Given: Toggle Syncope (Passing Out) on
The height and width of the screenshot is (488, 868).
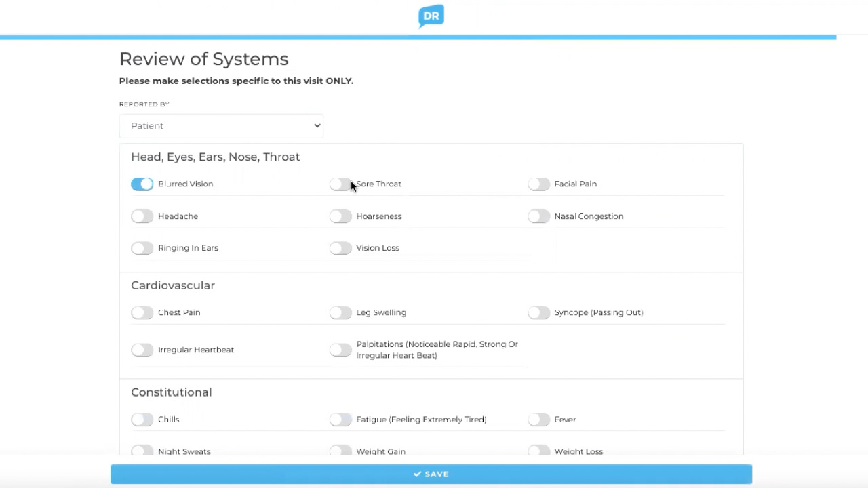Looking at the screenshot, I should [538, 312].
